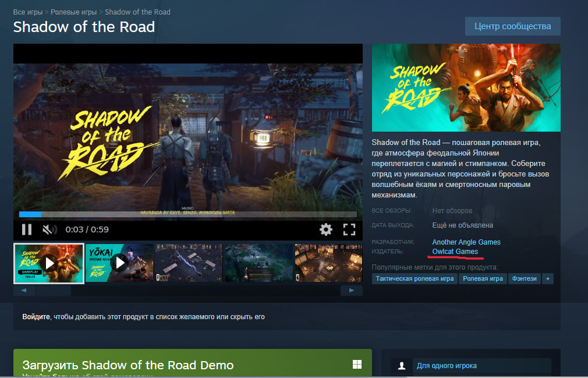Viewport: 588px width, 378px height.
Task: Go to Ролевые игры breadcrumb
Action: (x=73, y=12)
